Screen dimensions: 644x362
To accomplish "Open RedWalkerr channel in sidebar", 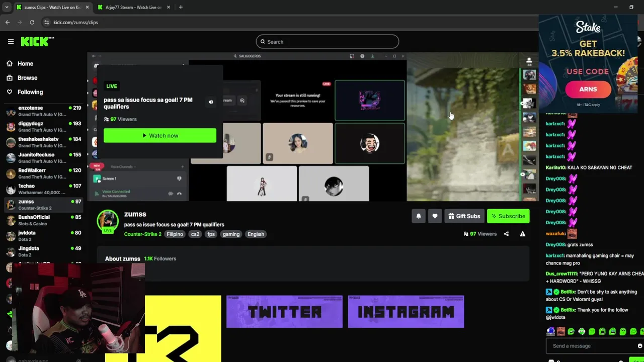I will point(43,173).
